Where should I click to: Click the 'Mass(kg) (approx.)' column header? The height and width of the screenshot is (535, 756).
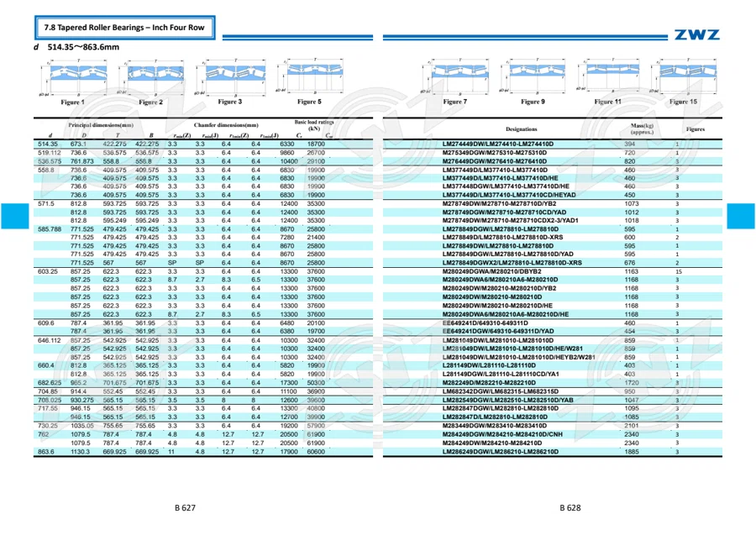643,129
